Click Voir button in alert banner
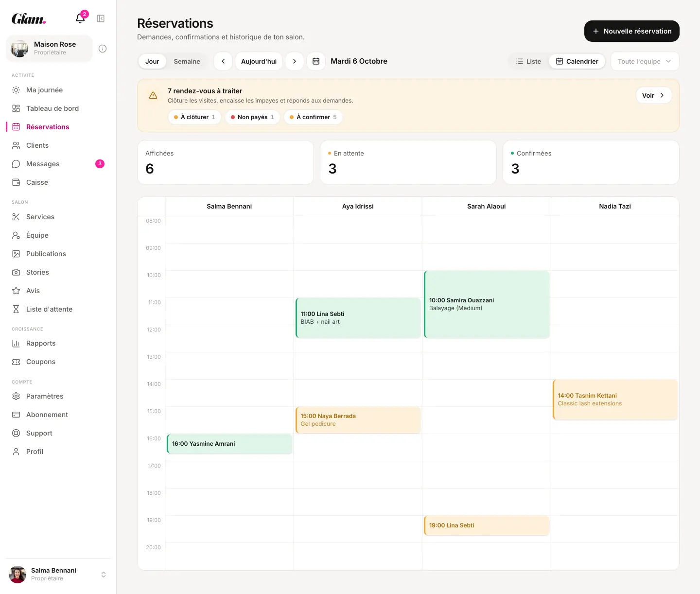 tap(654, 95)
